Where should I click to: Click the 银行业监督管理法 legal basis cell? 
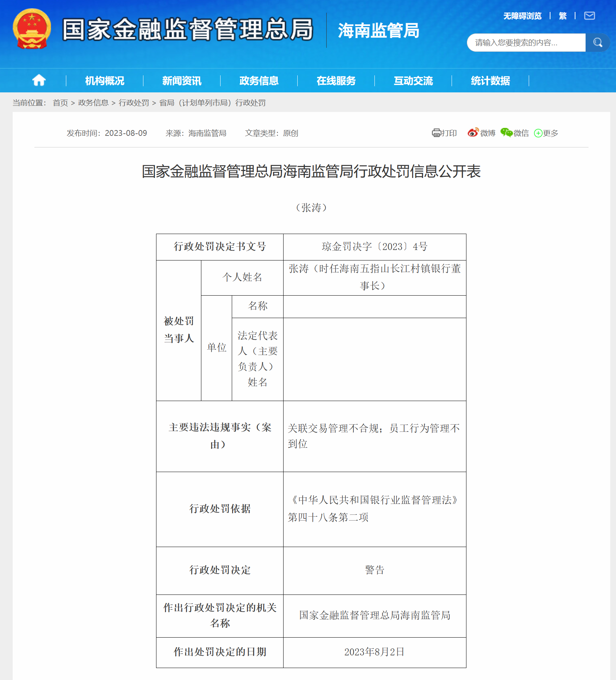pos(374,509)
